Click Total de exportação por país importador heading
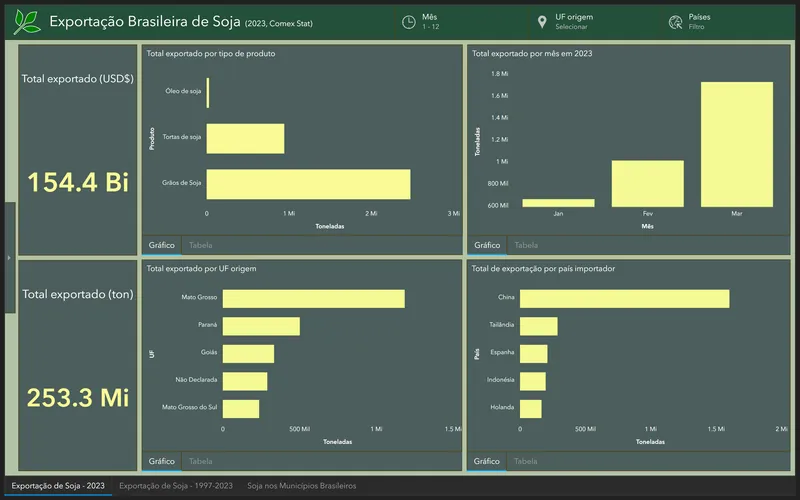The width and height of the screenshot is (800, 500). (543, 269)
